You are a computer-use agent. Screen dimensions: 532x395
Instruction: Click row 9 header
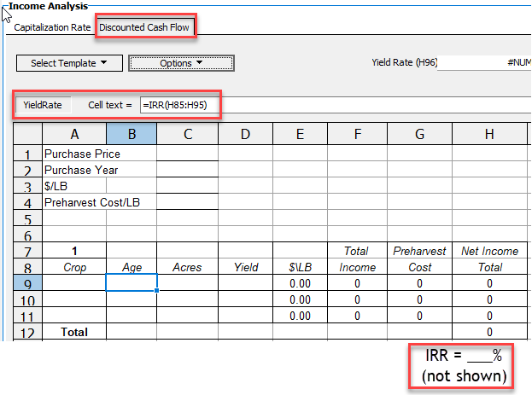28,283
